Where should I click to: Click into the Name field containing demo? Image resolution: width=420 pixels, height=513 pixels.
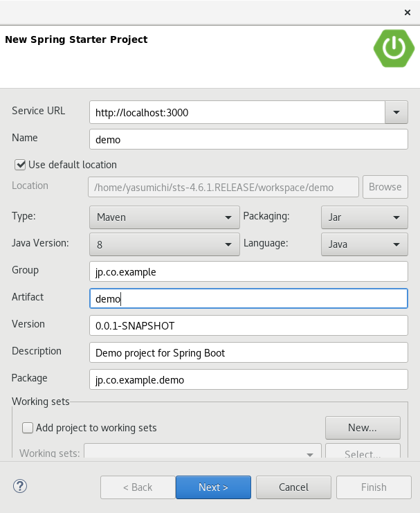pos(248,139)
